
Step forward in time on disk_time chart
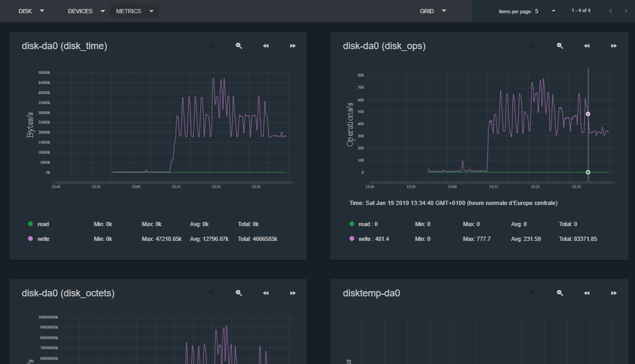[x=293, y=46]
